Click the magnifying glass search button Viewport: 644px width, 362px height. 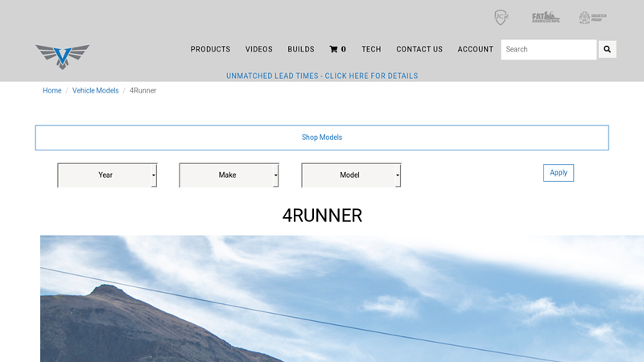pyautogui.click(x=607, y=49)
